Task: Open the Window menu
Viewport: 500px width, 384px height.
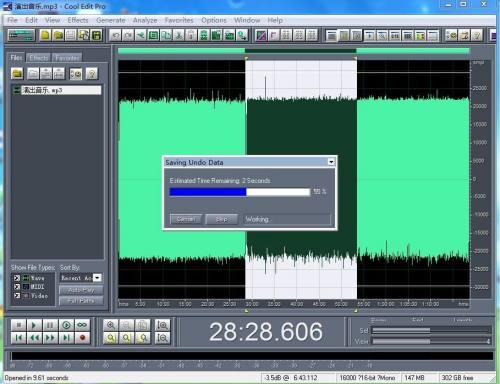Action: tap(247, 20)
